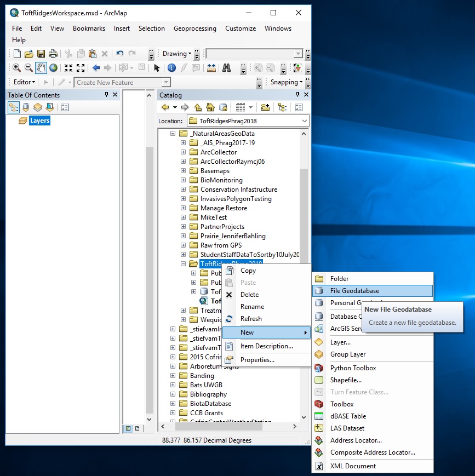Open the Snapping dropdown
The image size is (475, 476).
(287, 82)
